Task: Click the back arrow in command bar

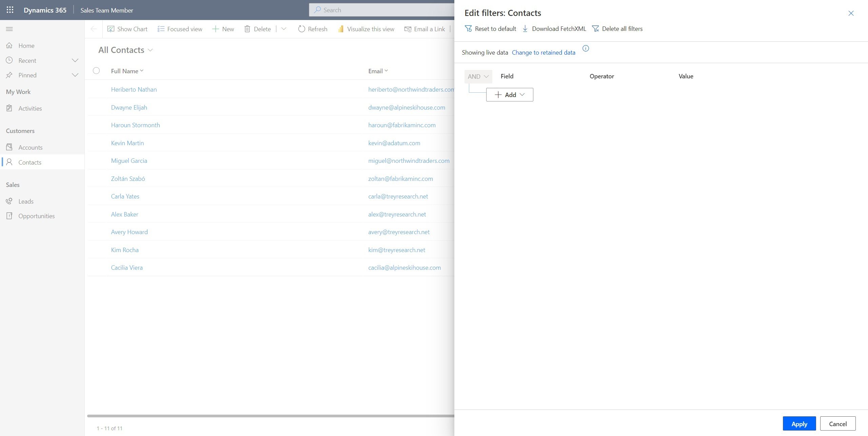Action: click(94, 29)
